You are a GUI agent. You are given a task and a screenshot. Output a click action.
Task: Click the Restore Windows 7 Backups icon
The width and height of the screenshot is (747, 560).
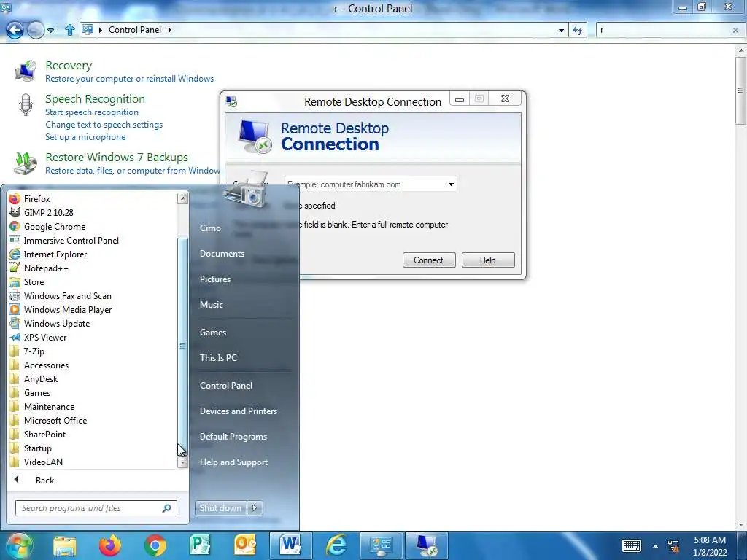point(26,163)
